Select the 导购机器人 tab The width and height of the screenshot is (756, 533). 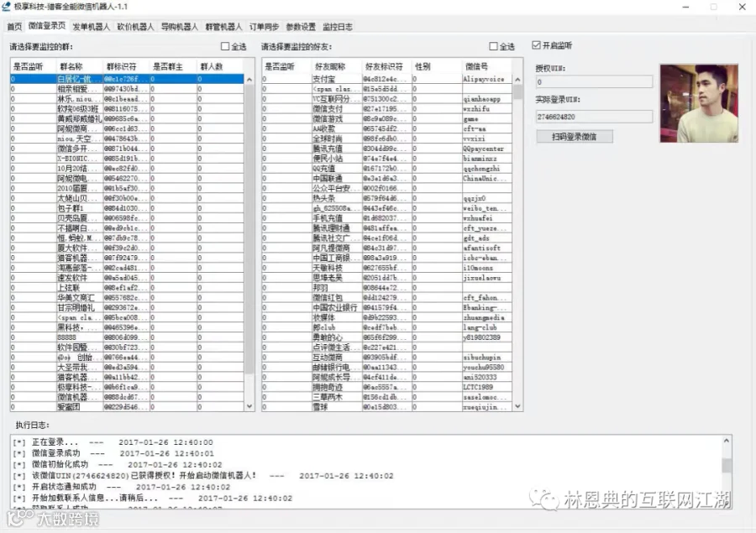tap(180, 27)
